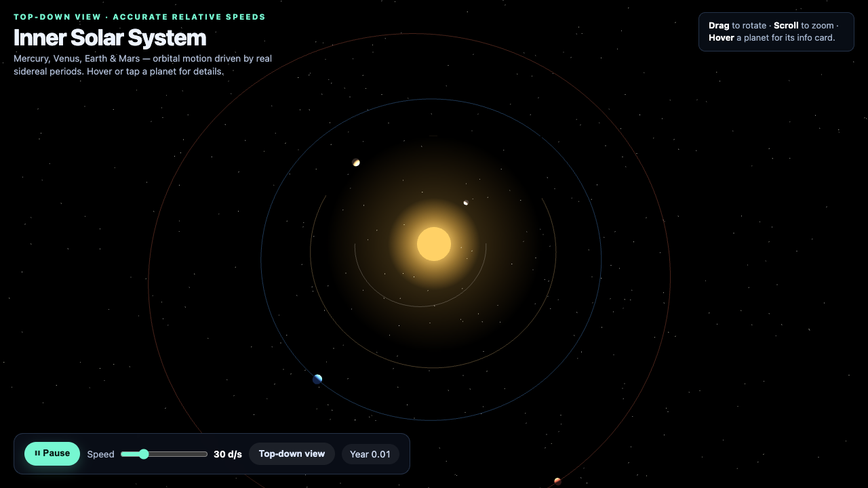
Task: Click the Drag to rotate instructions card
Action: pos(776,32)
